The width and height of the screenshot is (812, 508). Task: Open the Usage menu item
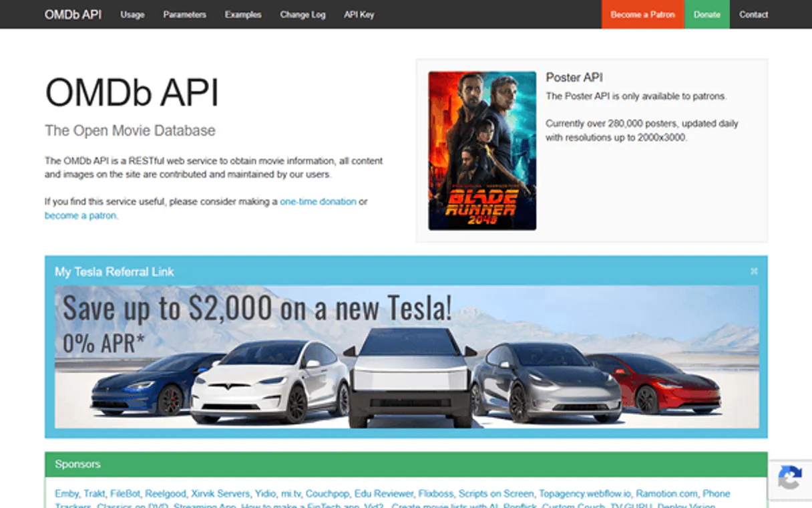(132, 15)
